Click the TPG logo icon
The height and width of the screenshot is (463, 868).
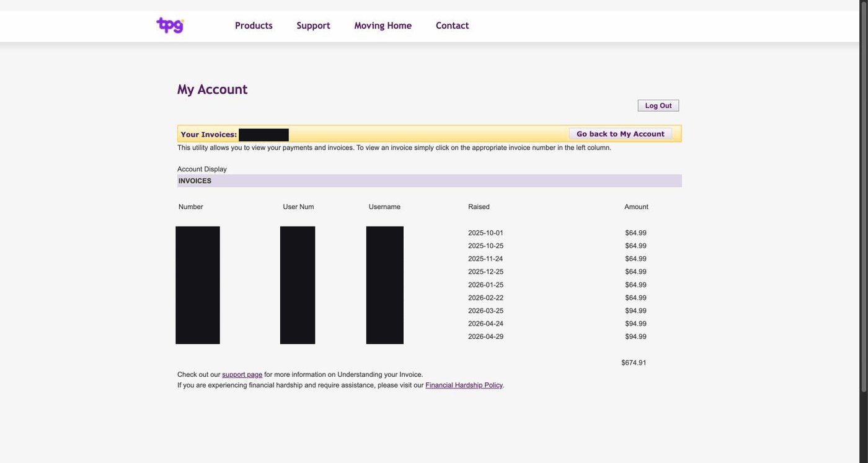click(x=170, y=25)
